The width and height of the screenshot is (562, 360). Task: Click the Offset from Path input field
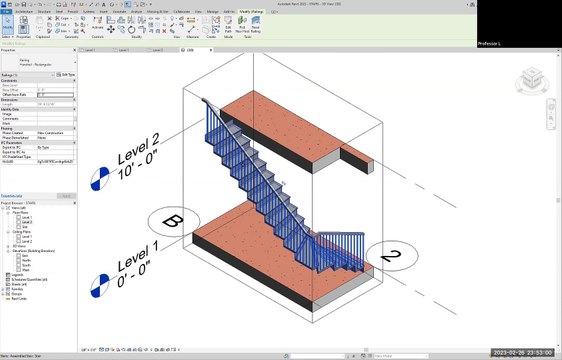tap(56, 95)
